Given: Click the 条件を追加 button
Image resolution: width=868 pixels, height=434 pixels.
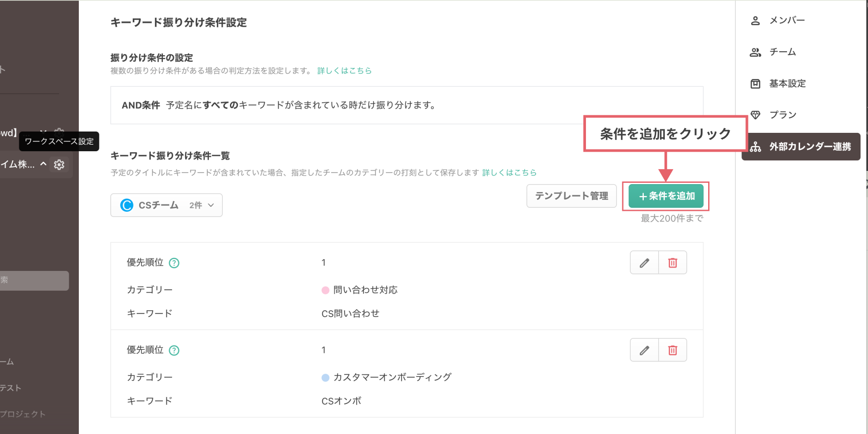Looking at the screenshot, I should click(x=666, y=196).
